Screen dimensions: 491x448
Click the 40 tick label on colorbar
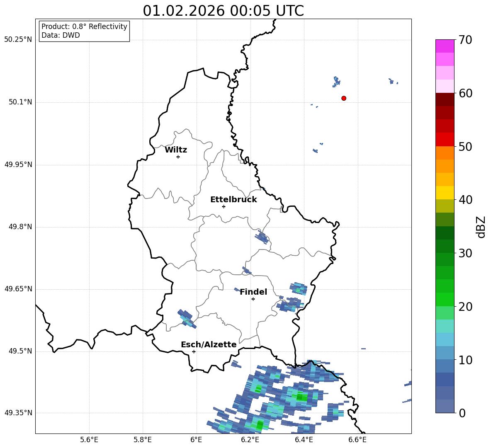pyautogui.click(x=465, y=200)
